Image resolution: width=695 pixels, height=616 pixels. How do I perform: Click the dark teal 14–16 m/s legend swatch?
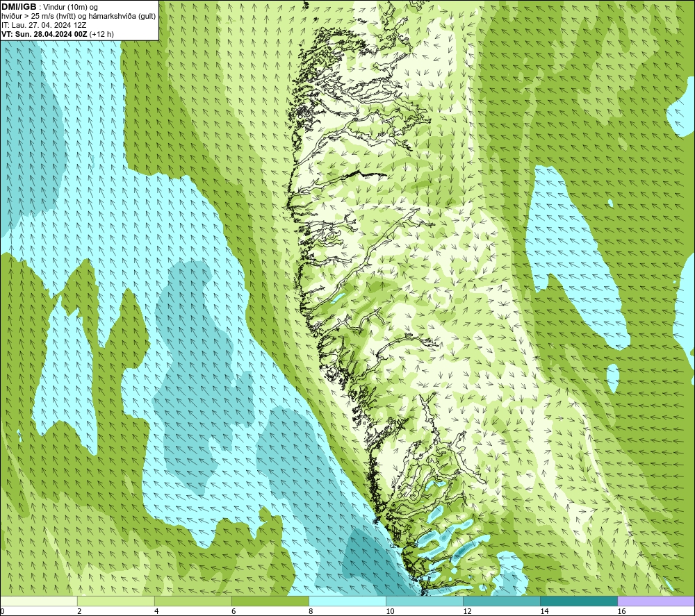(x=578, y=601)
